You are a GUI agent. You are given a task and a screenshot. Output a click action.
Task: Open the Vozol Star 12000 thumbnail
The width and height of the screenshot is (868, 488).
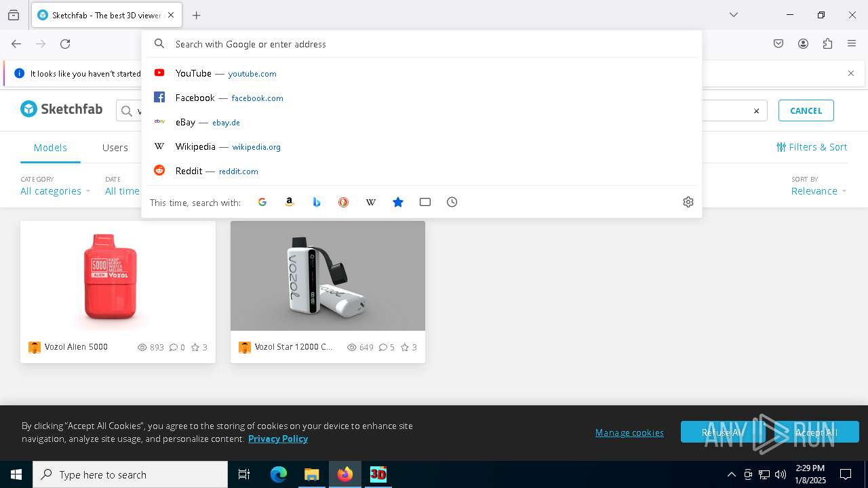[x=328, y=276]
